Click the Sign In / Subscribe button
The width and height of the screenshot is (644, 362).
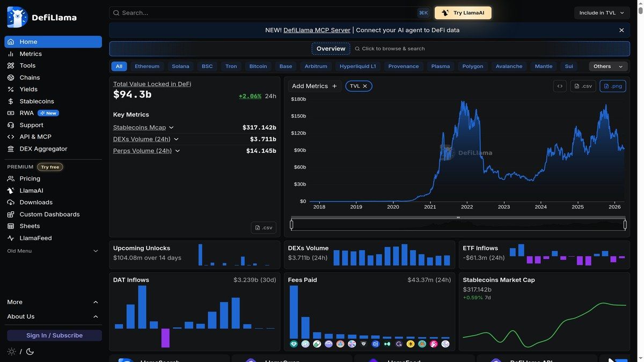click(53, 335)
